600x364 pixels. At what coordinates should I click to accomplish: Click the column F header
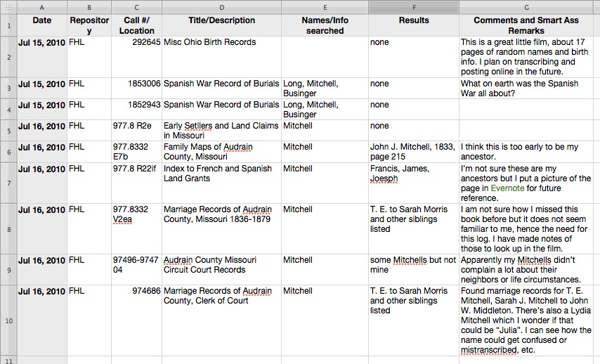pos(413,7)
